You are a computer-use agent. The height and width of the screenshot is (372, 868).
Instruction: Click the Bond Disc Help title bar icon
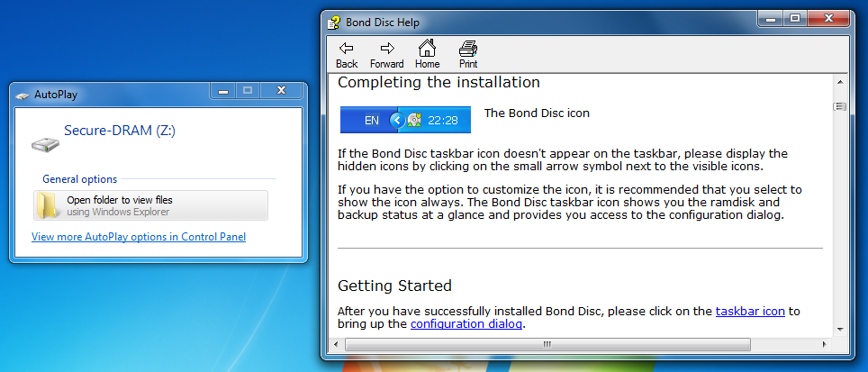pyautogui.click(x=334, y=23)
